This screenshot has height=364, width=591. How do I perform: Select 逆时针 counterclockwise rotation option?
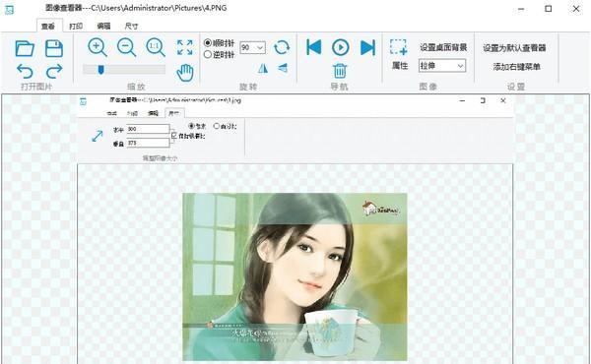tap(219, 54)
